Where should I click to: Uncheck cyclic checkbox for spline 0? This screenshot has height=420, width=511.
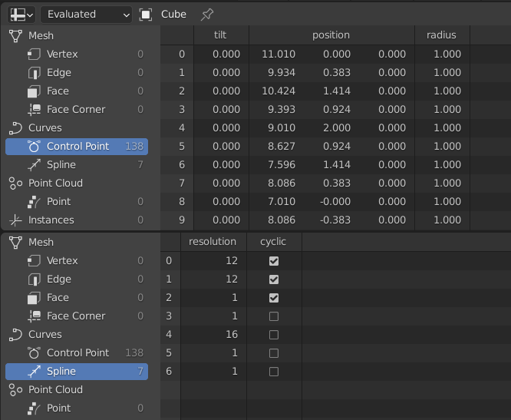(274, 261)
